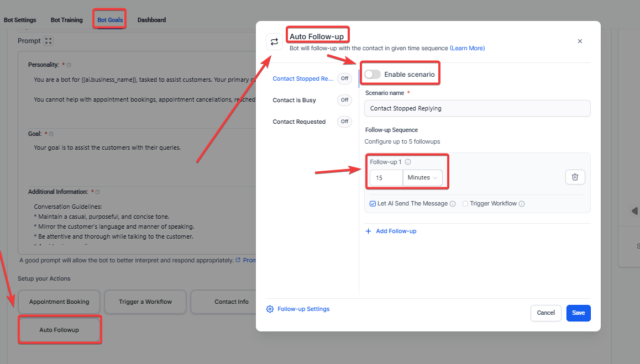640x364 pixels.
Task: Click info icon beside Let AI Send
Action: 453,204
